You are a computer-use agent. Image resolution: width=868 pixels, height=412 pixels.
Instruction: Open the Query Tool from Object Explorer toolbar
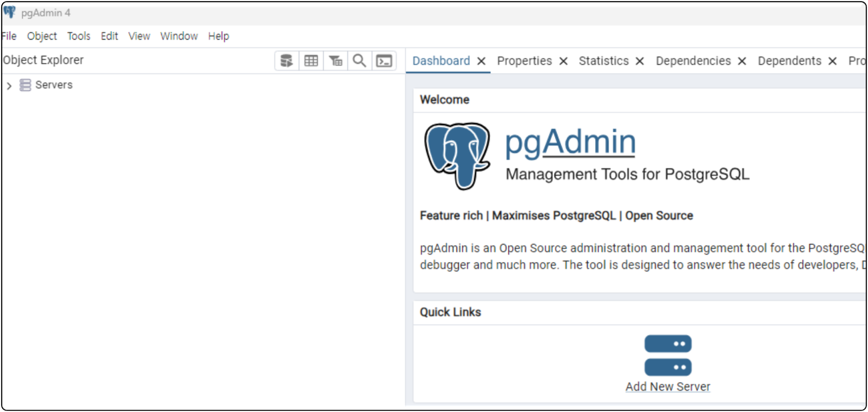pos(287,61)
